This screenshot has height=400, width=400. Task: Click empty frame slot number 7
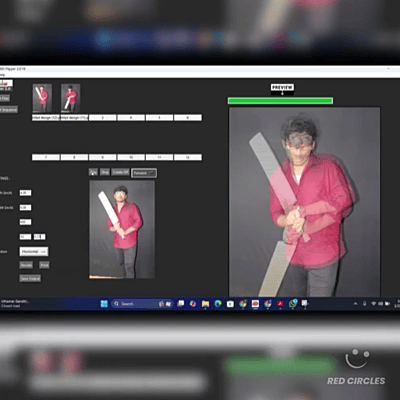[x=46, y=157]
